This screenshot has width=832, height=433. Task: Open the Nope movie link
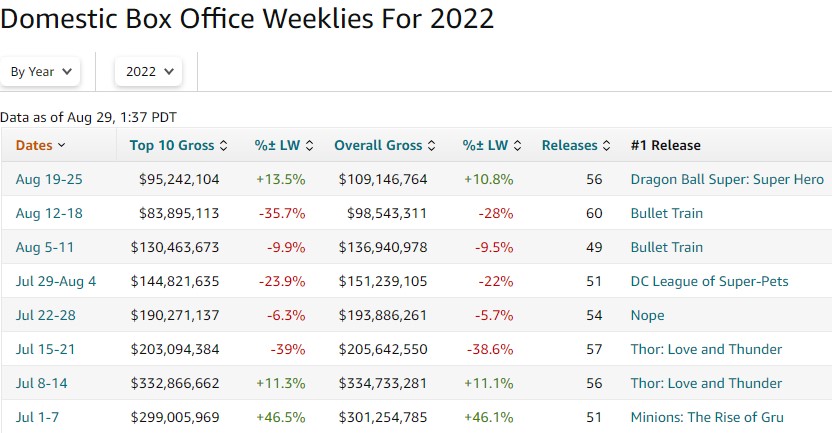(647, 315)
